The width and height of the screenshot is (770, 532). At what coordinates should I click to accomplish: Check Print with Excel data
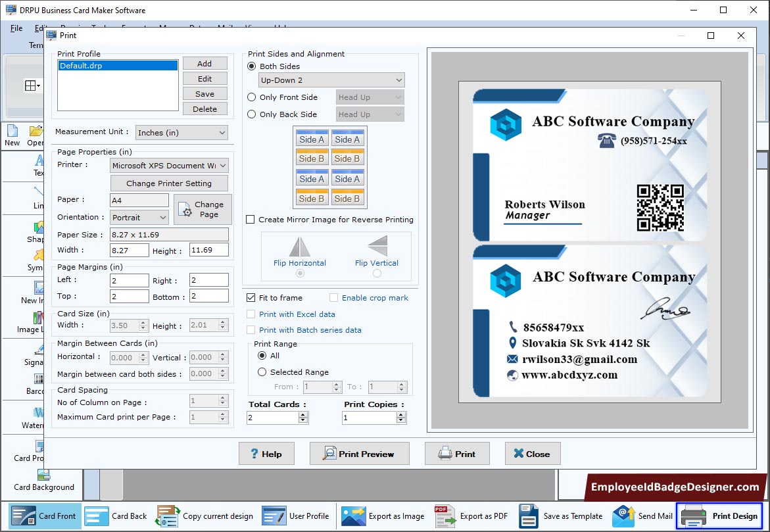click(x=251, y=314)
